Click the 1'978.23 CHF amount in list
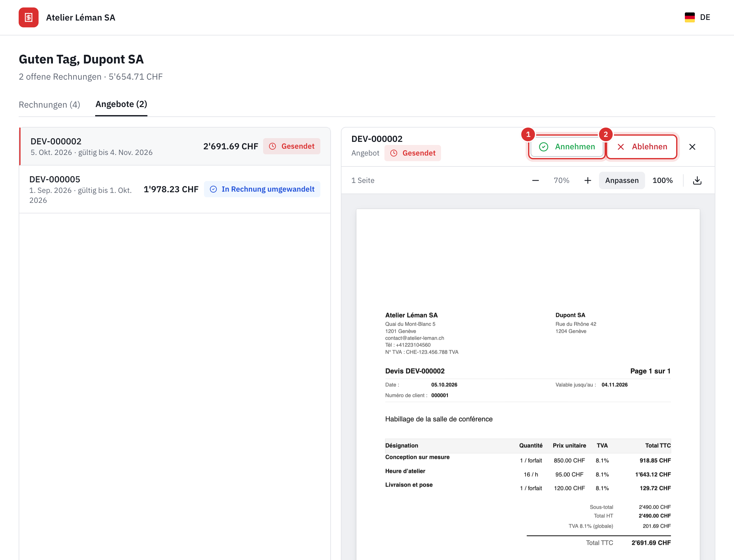 tap(171, 189)
